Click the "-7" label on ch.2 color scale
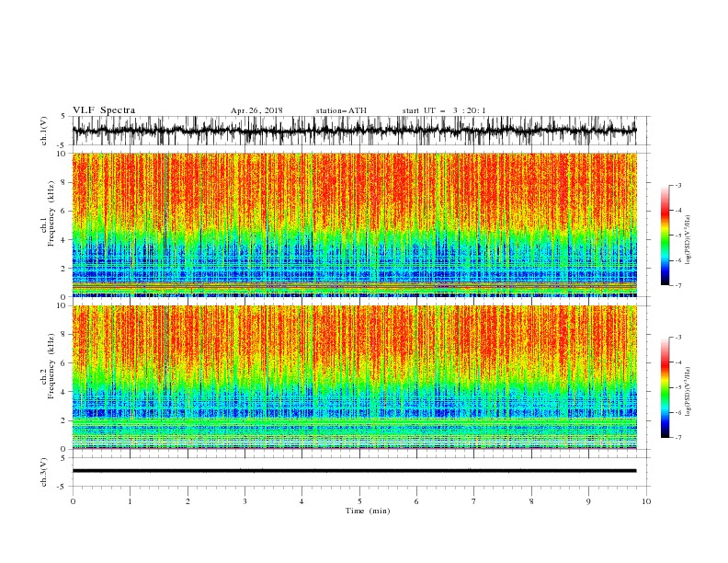This screenshot has width=728, height=563. [677, 437]
